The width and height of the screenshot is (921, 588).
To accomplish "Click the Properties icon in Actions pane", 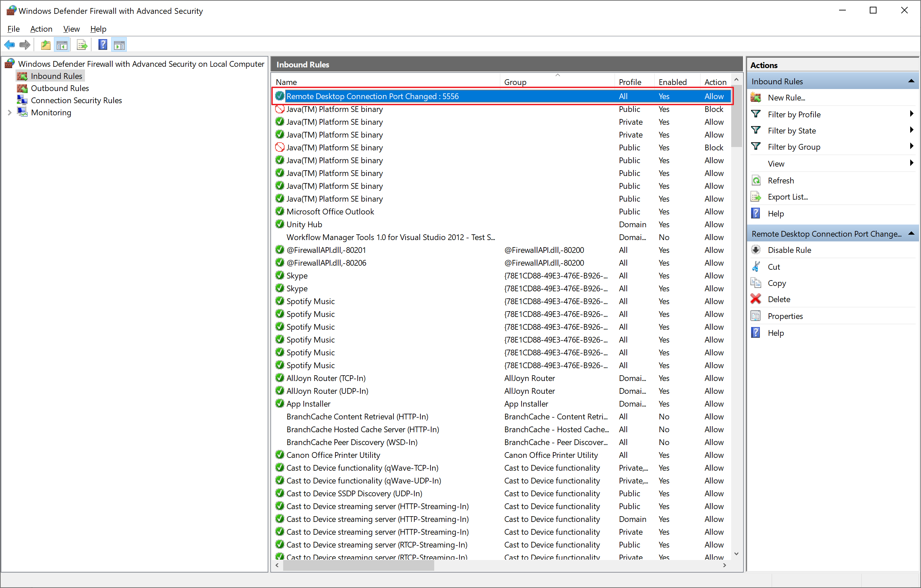I will tap(756, 316).
